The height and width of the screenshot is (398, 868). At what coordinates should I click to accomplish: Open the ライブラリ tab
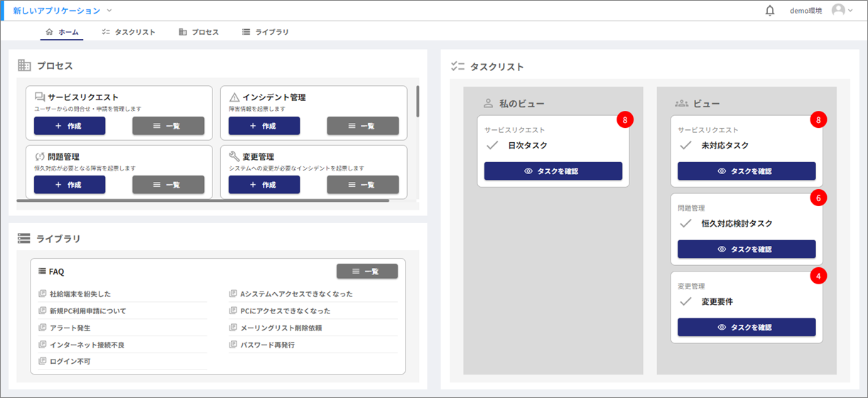(x=265, y=32)
